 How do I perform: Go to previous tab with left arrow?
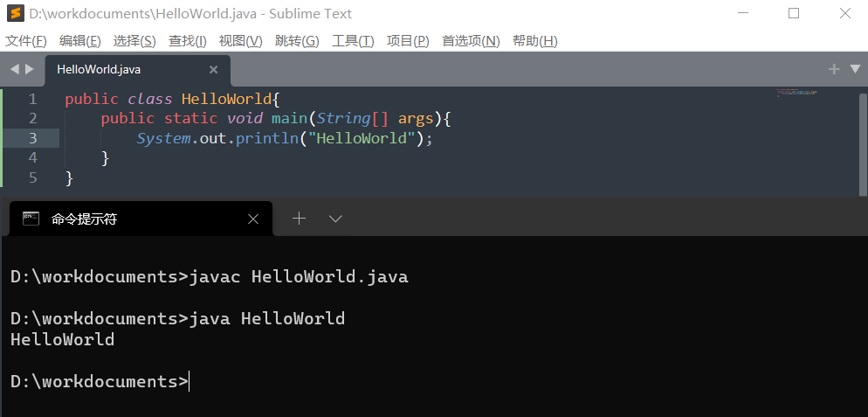point(14,69)
